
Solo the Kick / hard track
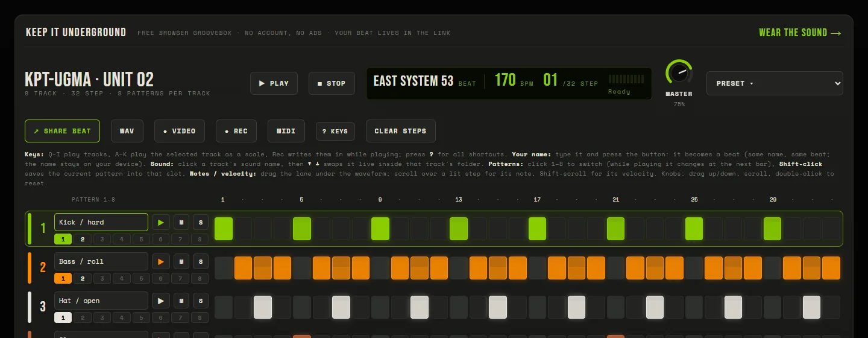201,222
